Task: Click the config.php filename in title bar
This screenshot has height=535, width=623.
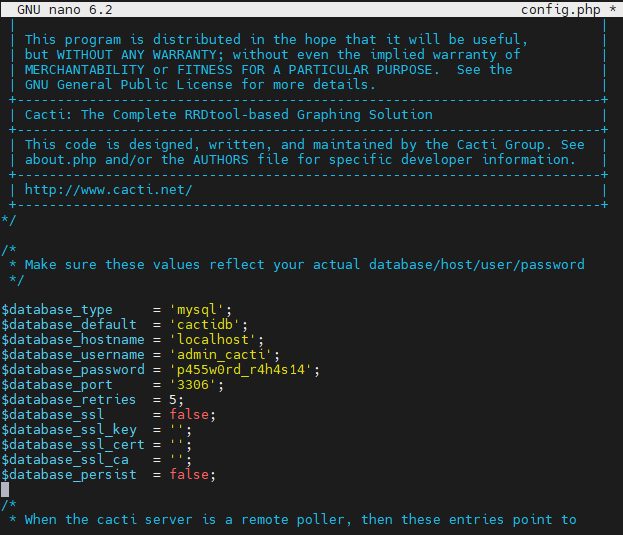Action: pyautogui.click(x=560, y=9)
